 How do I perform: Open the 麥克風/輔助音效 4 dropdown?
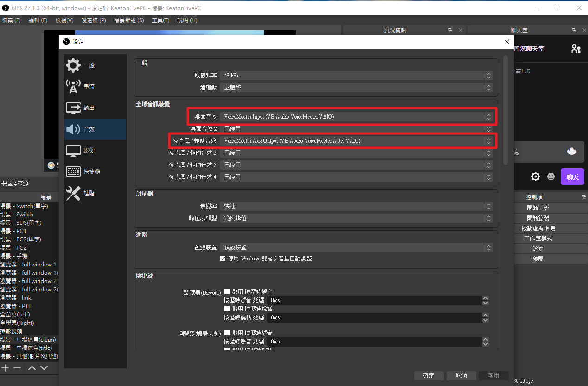pyautogui.click(x=356, y=177)
